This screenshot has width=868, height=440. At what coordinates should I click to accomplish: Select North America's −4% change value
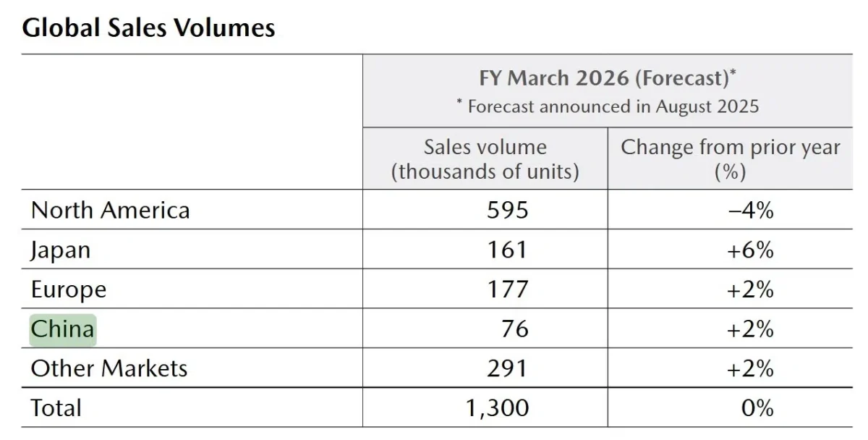[752, 210]
